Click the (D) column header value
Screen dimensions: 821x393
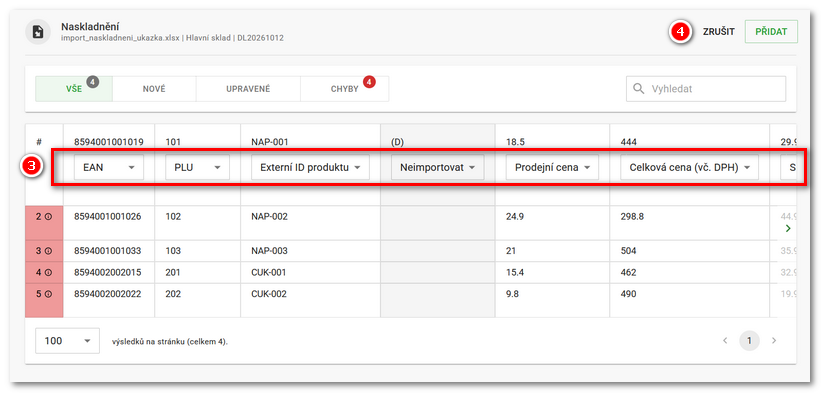tap(397, 141)
